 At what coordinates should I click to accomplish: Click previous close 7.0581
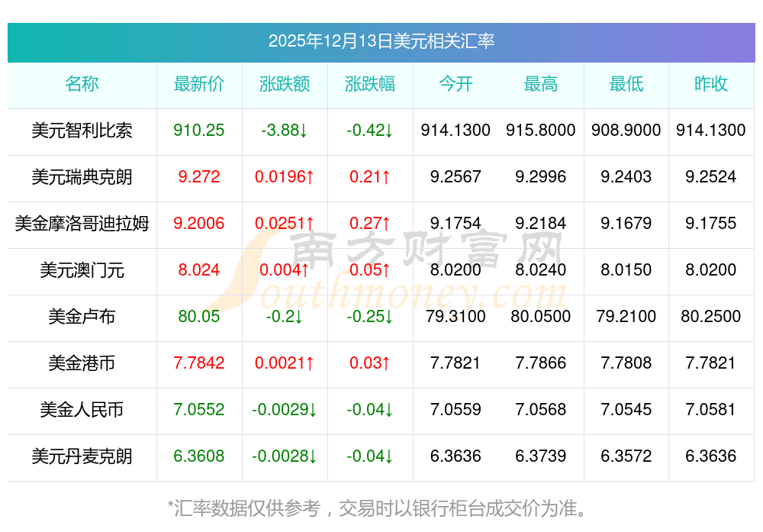click(710, 409)
